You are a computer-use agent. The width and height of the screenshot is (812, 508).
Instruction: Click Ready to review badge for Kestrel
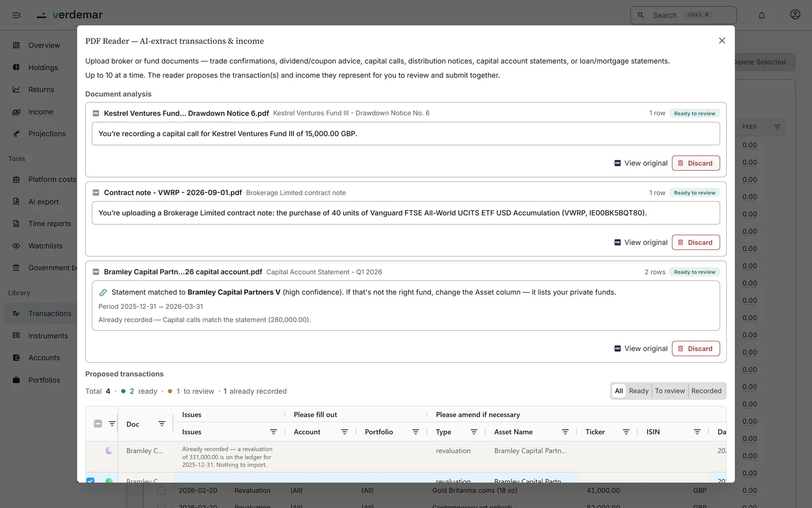click(x=694, y=113)
